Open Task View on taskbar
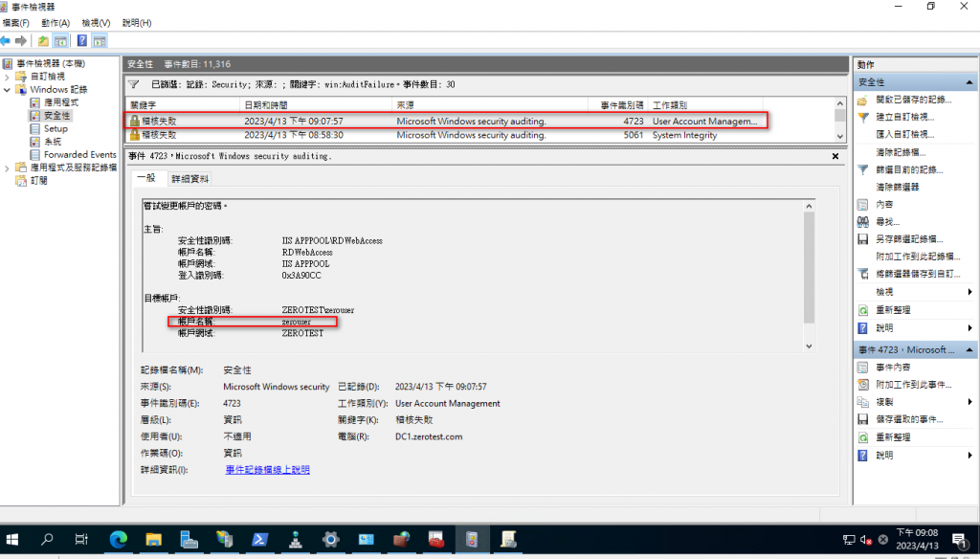Screen dimensions: 980x559 click(81, 539)
